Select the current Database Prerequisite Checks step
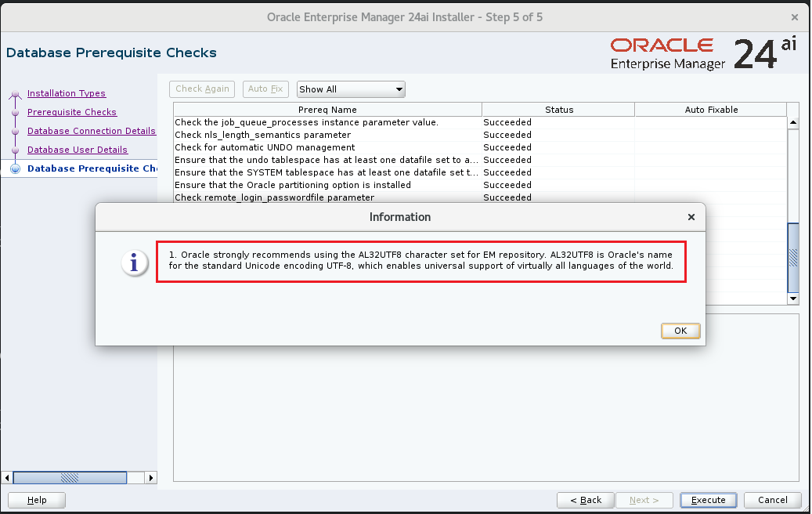The height and width of the screenshot is (514, 812). tap(92, 168)
